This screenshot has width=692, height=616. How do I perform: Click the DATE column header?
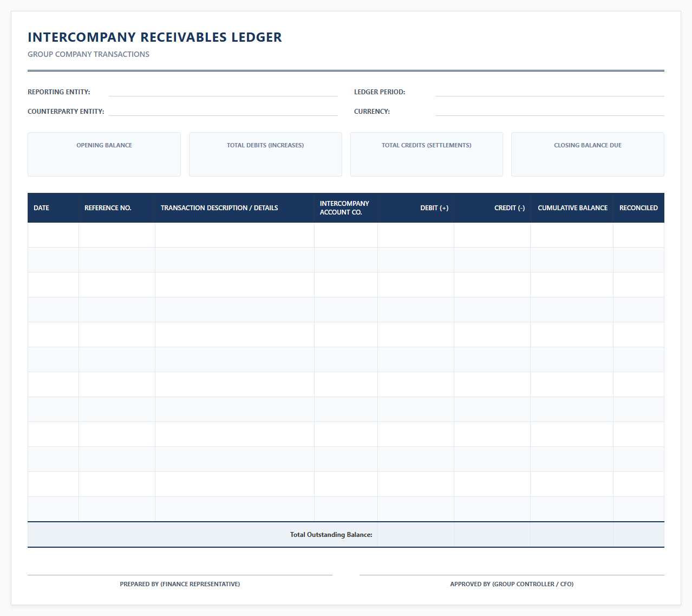point(53,208)
